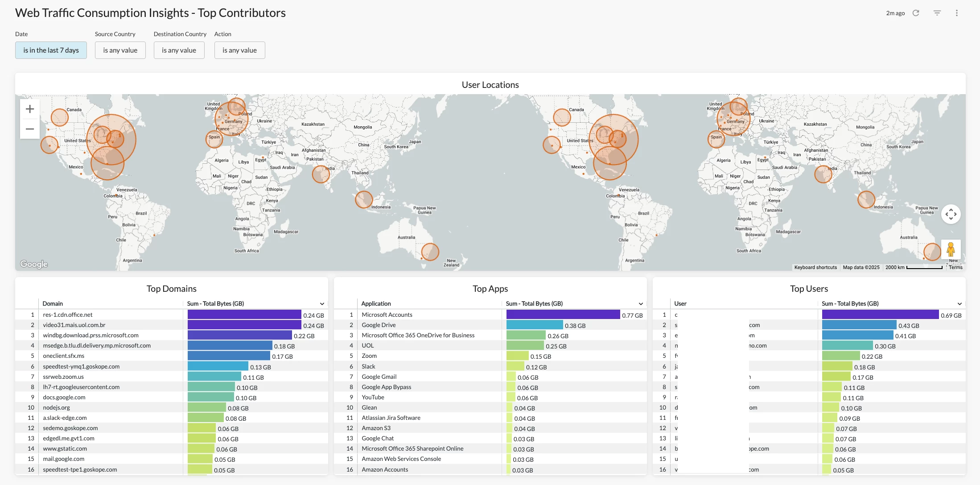This screenshot has width=980, height=485.
Task: Click the User Locations tile title
Action: [490, 85]
